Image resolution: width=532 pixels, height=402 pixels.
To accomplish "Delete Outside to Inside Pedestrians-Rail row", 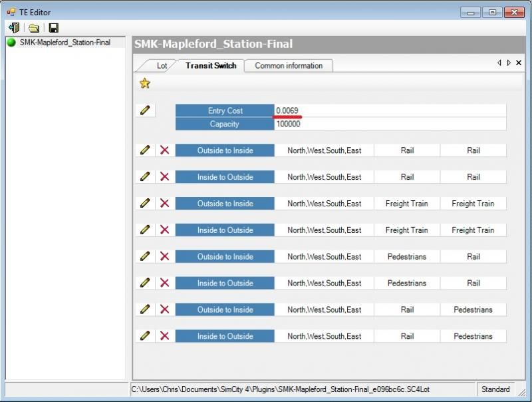I will (164, 256).
